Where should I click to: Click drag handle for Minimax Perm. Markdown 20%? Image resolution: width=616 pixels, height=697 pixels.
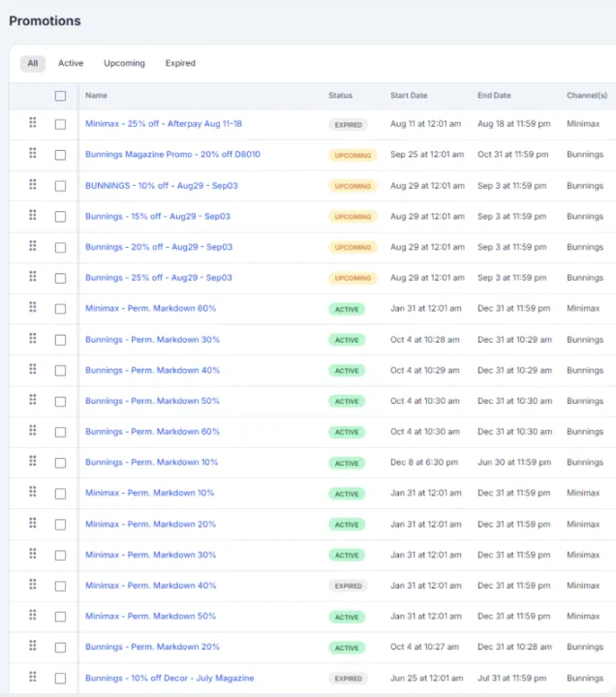(x=33, y=523)
